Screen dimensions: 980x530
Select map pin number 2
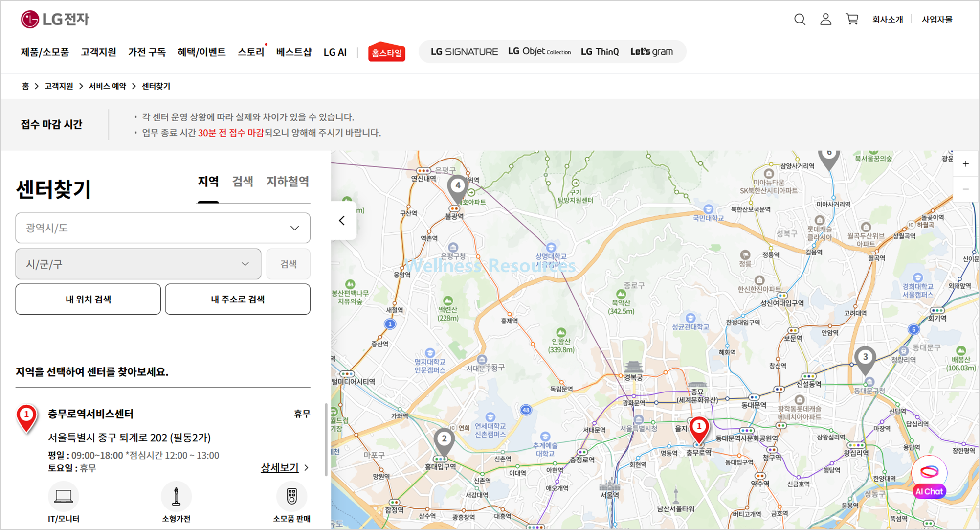point(444,441)
